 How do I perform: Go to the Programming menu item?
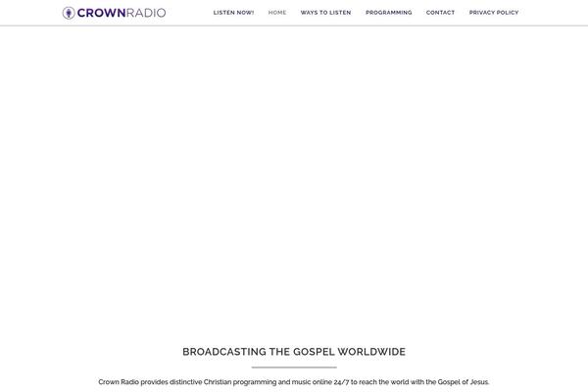[388, 13]
